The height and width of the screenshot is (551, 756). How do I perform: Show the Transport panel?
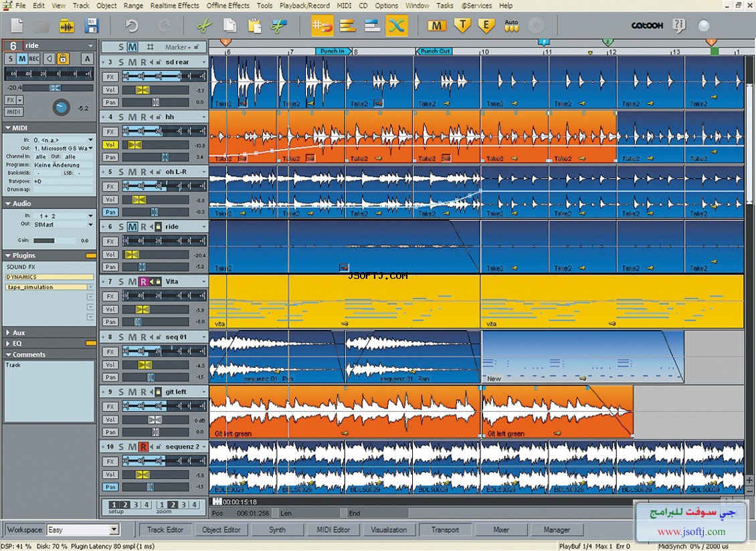coord(445,530)
